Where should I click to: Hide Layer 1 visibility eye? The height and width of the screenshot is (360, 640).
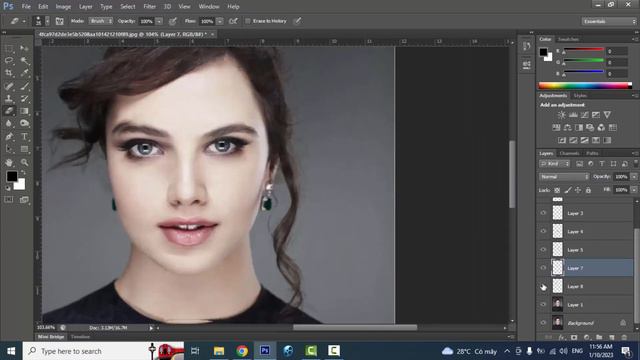click(x=543, y=304)
